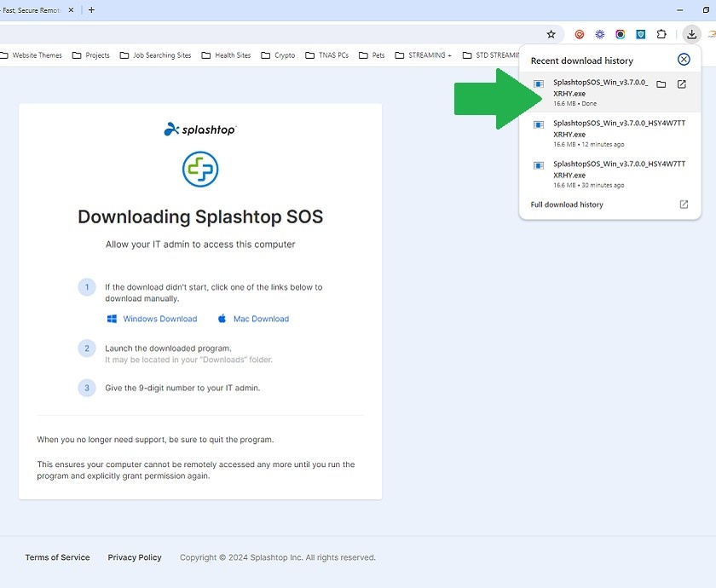The height and width of the screenshot is (588, 716).
Task: Click the step 1 number badge
Action: pyautogui.click(x=87, y=287)
